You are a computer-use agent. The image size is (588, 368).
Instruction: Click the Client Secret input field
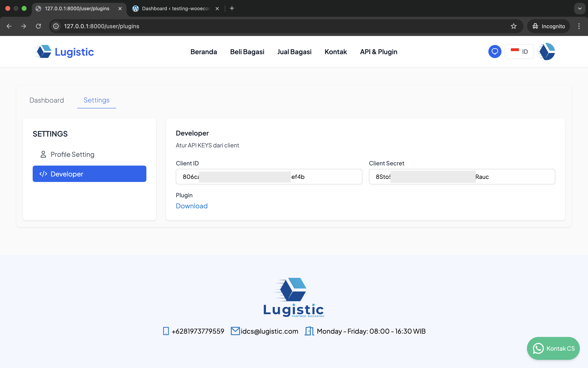click(x=462, y=177)
